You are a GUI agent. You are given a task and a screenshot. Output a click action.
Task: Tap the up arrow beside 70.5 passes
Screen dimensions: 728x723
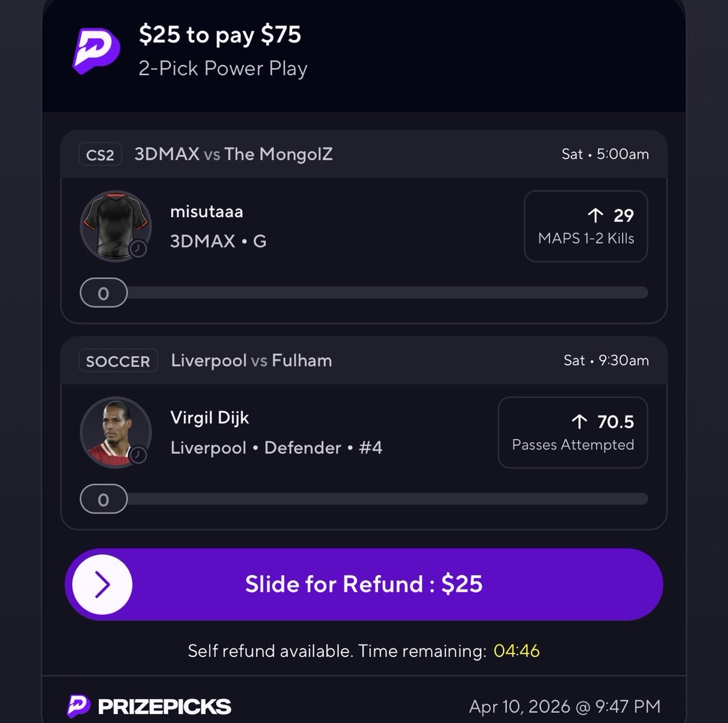pyautogui.click(x=579, y=421)
